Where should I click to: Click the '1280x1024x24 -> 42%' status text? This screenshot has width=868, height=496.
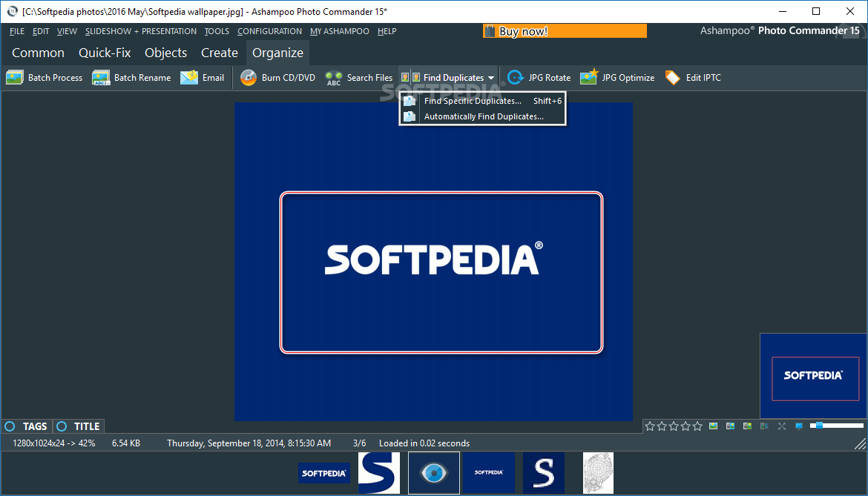(53, 443)
